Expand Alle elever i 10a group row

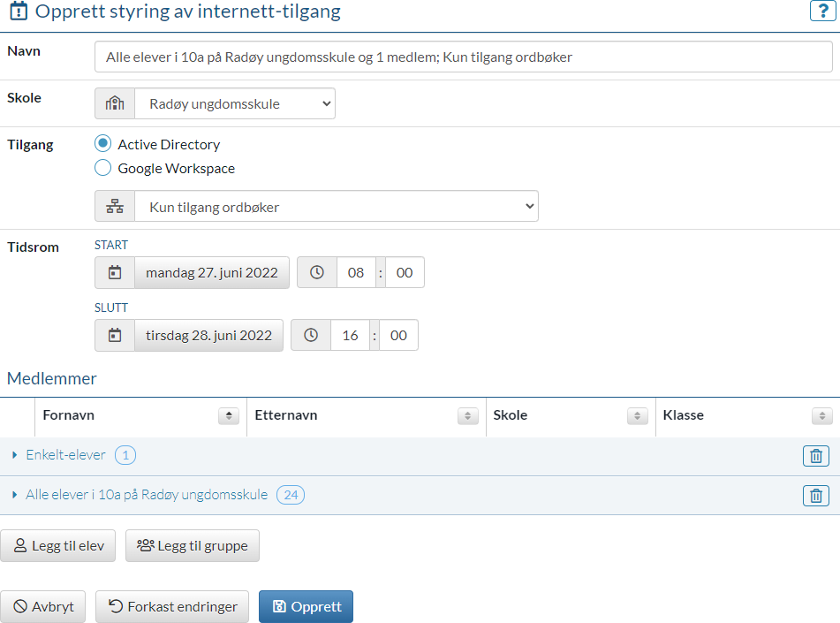point(15,495)
